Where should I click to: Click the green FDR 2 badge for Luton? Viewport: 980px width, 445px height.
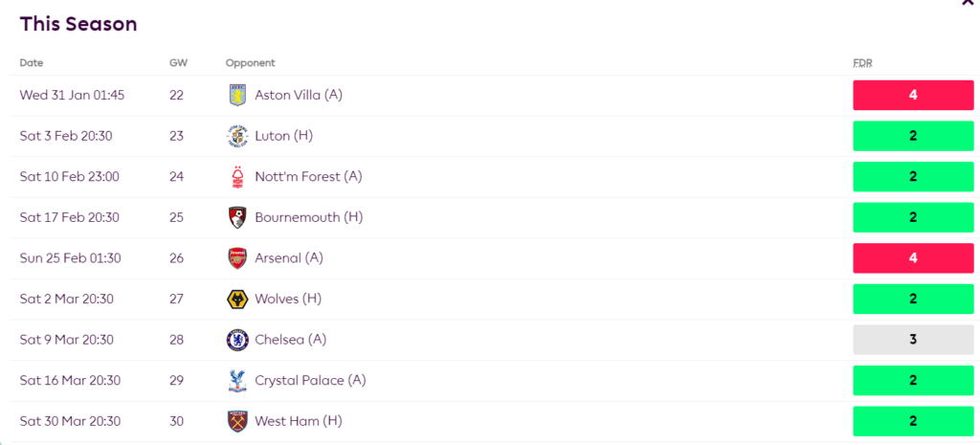(913, 136)
